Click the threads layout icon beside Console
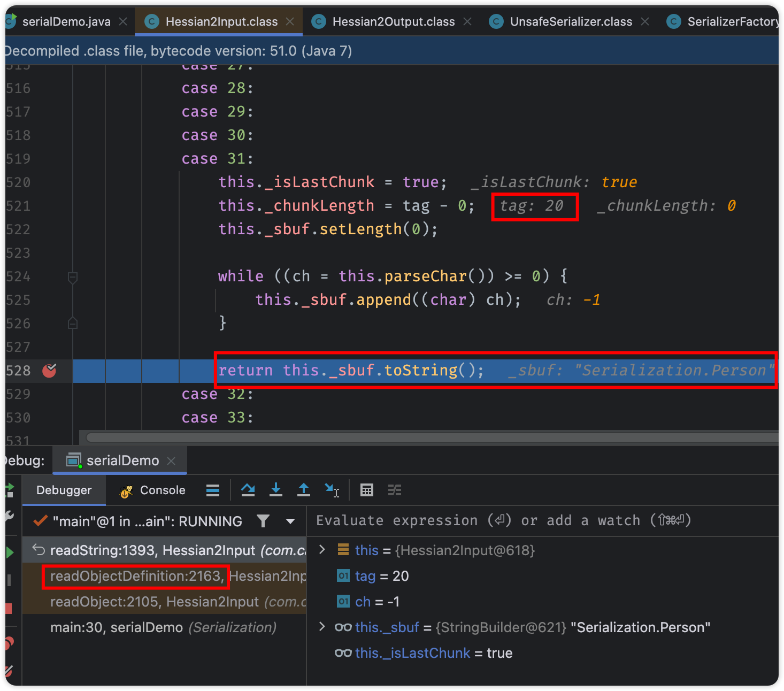Image resolution: width=784 pixels, height=691 pixels. click(213, 490)
